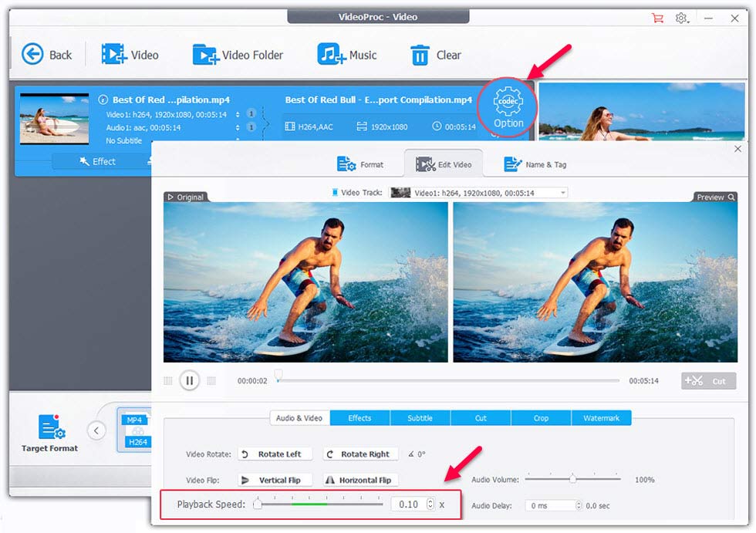756x533 pixels.
Task: Add a video with the Video button
Action: pyautogui.click(x=130, y=55)
